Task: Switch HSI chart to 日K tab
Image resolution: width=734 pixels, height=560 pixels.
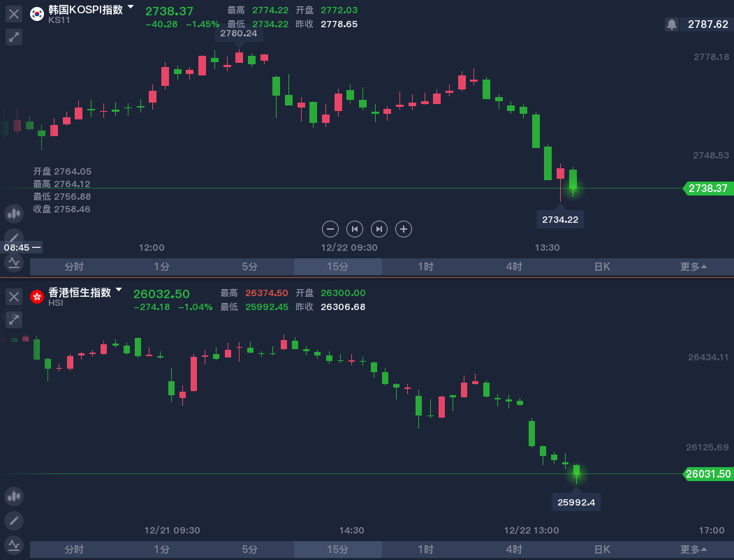Action: 602,550
